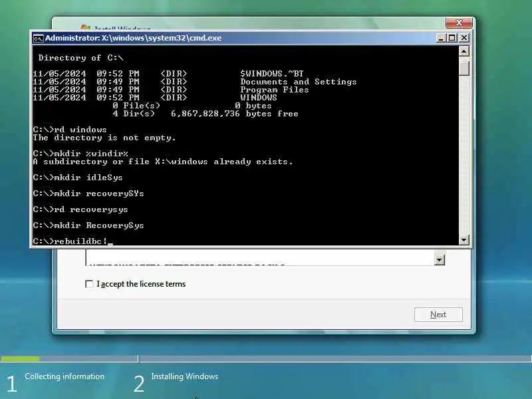The width and height of the screenshot is (532, 399).
Task: Click the setup progress bar
Action: [266, 358]
